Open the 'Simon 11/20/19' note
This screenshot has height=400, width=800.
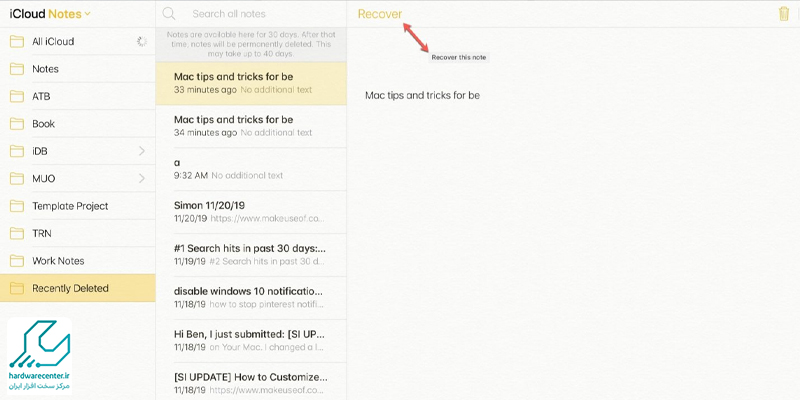pyautogui.click(x=251, y=212)
